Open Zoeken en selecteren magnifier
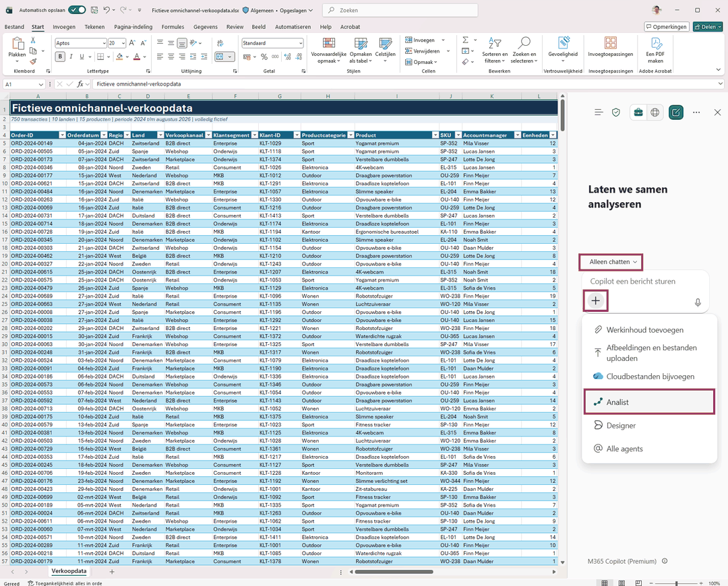728x586 pixels. pos(524,50)
